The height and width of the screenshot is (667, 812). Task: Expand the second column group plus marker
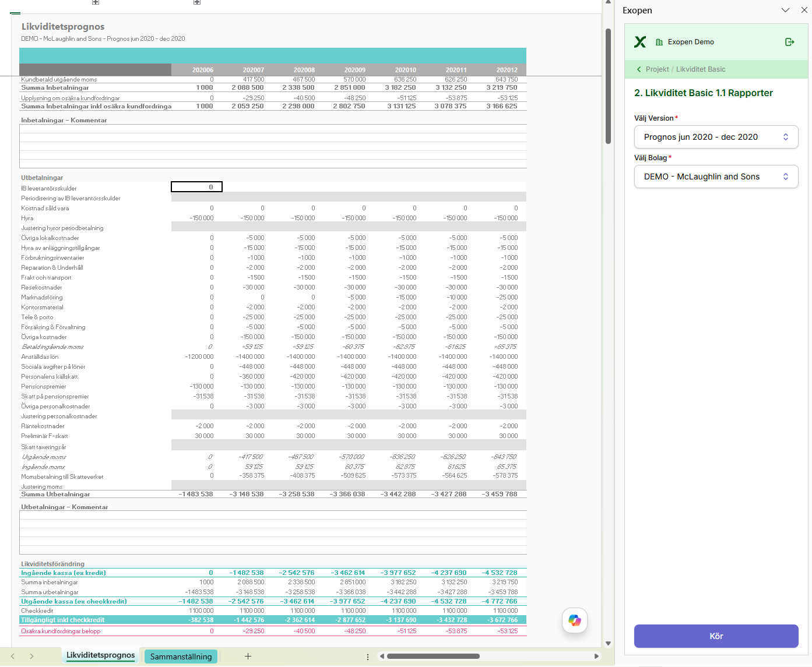(x=197, y=2)
